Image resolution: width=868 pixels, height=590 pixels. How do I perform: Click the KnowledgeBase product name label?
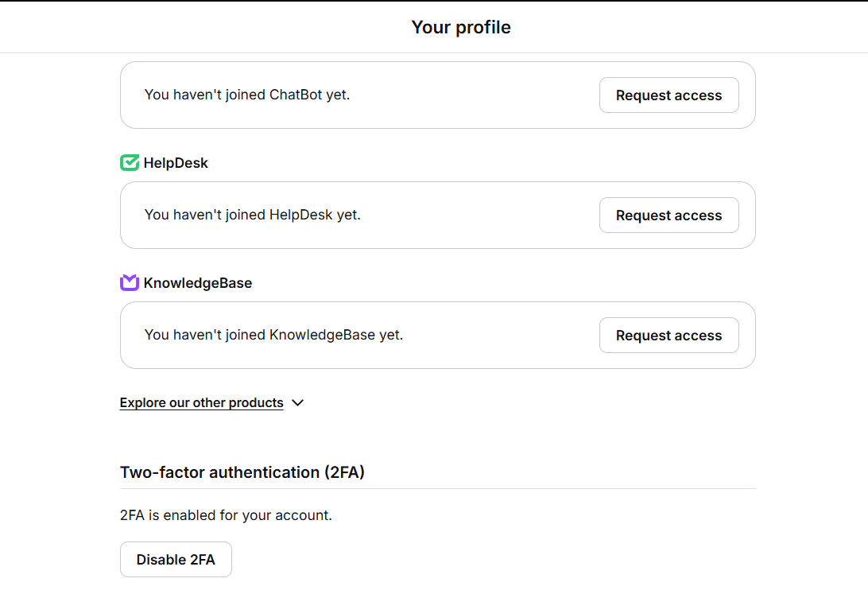198,283
